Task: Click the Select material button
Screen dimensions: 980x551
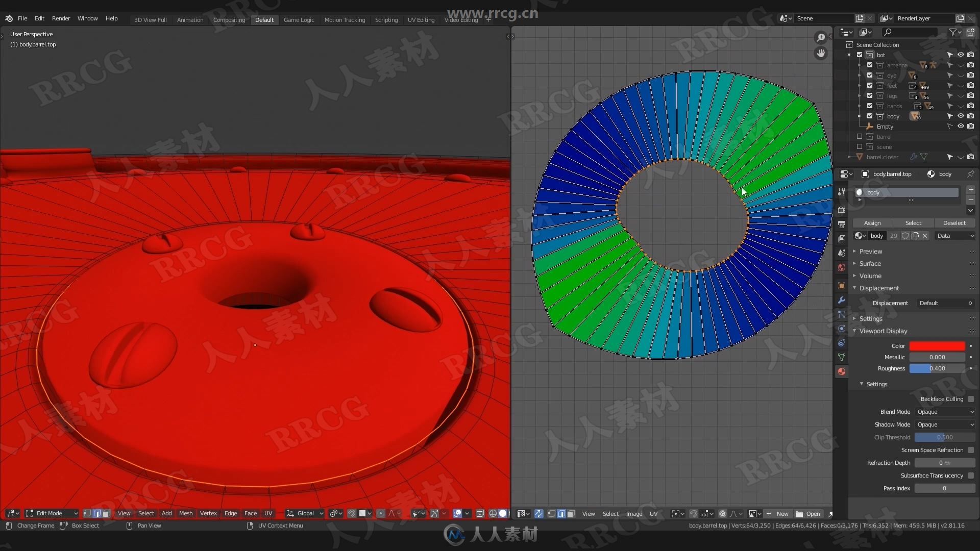Action: pos(913,222)
